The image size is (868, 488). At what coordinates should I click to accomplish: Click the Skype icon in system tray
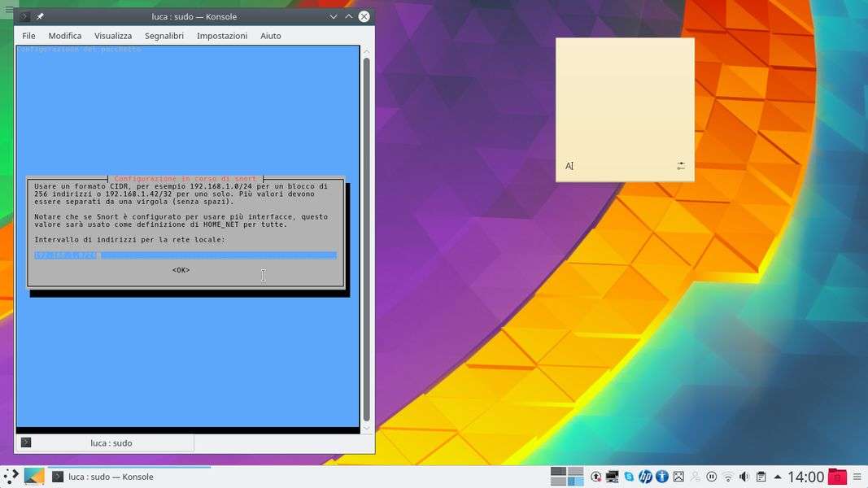coord(629,477)
